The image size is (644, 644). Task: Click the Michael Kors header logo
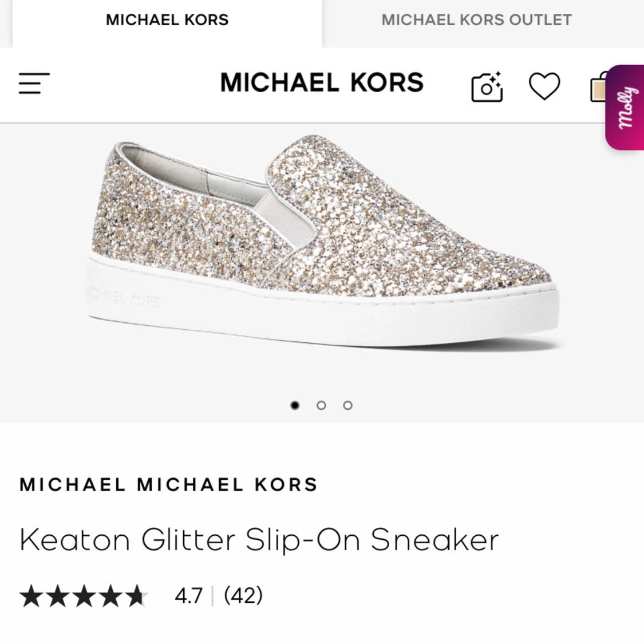322,82
